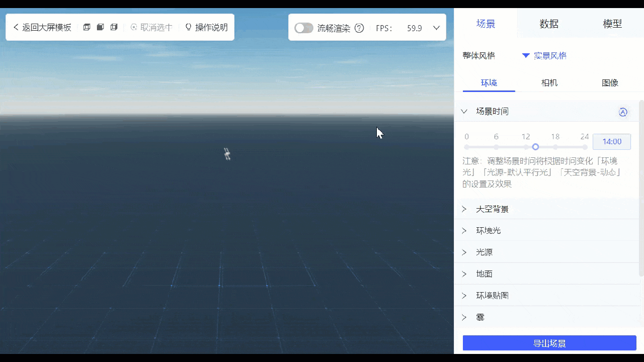Set scene time slider to the 24 mark
Screen dimensions: 644x362
[x=585, y=147]
